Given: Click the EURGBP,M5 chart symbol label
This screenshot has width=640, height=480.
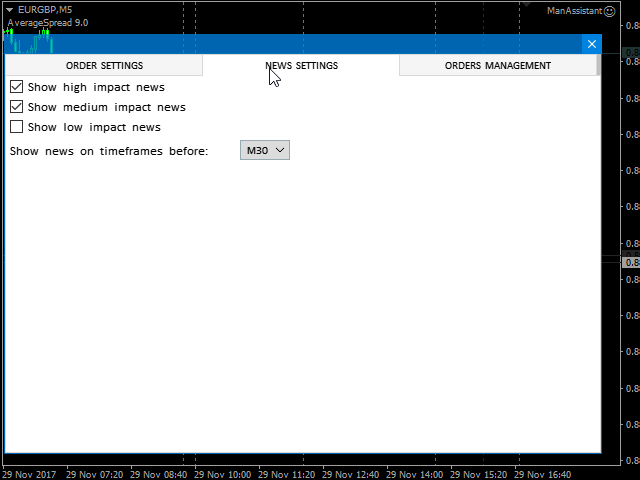Looking at the screenshot, I should click(45, 9).
